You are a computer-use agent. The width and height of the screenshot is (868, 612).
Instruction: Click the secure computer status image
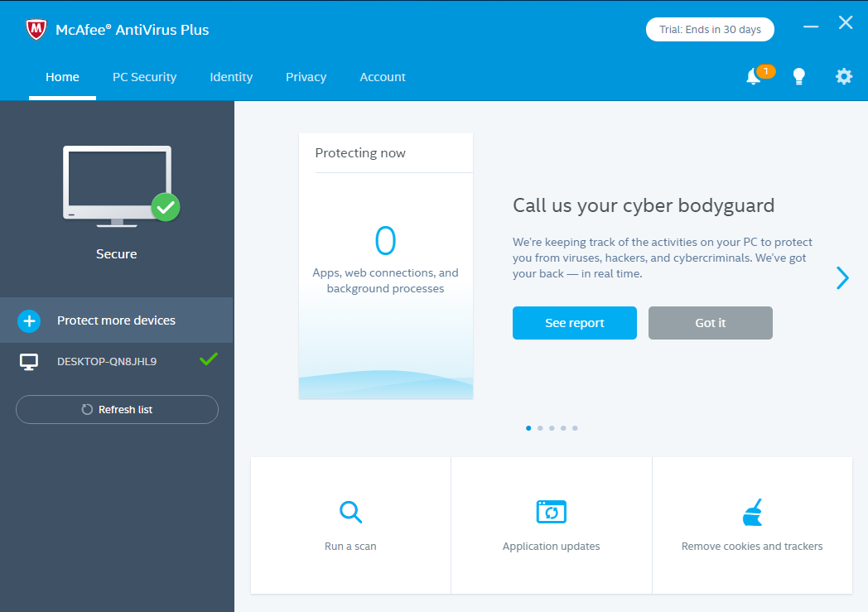[121, 186]
